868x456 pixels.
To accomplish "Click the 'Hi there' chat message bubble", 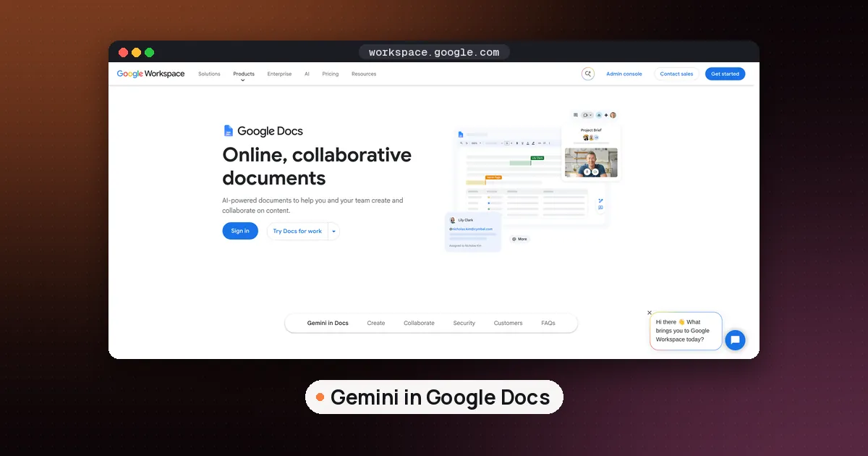I will coord(686,331).
